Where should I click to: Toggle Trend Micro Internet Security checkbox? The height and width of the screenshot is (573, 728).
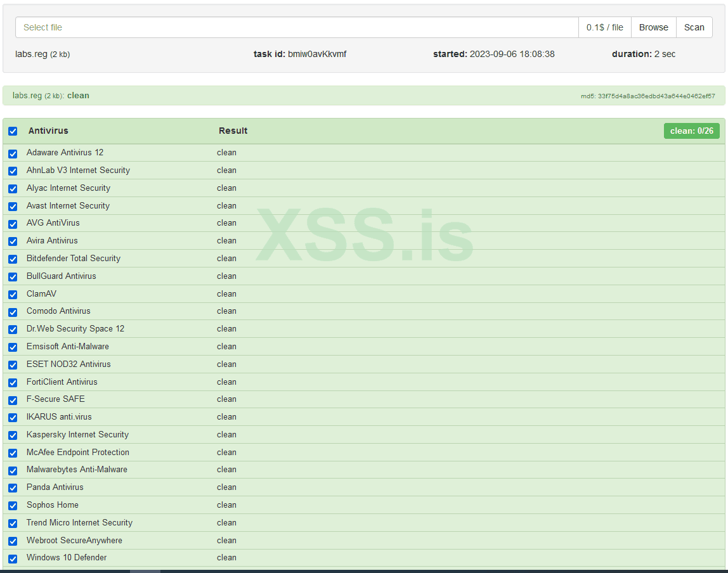(13, 524)
